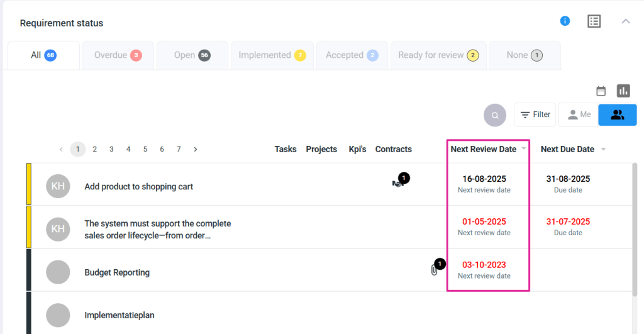644x334 pixels.
Task: Toggle the all users group filter
Action: 617,115
